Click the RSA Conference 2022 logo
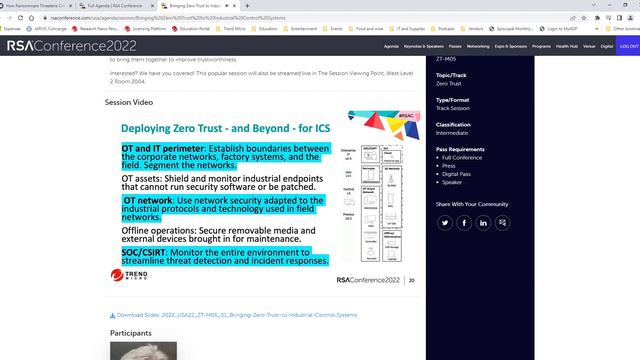 tap(71, 46)
